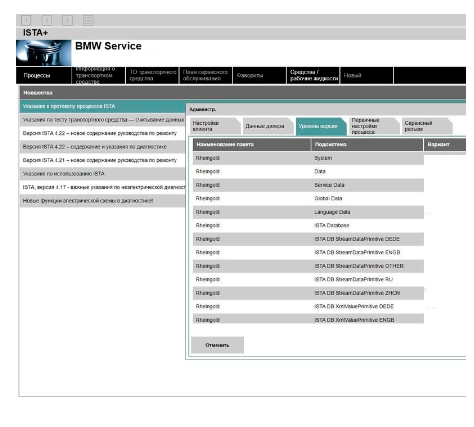Open Информация о транспортном средстве menu tab
The width and height of the screenshot is (474, 427).
(98, 75)
